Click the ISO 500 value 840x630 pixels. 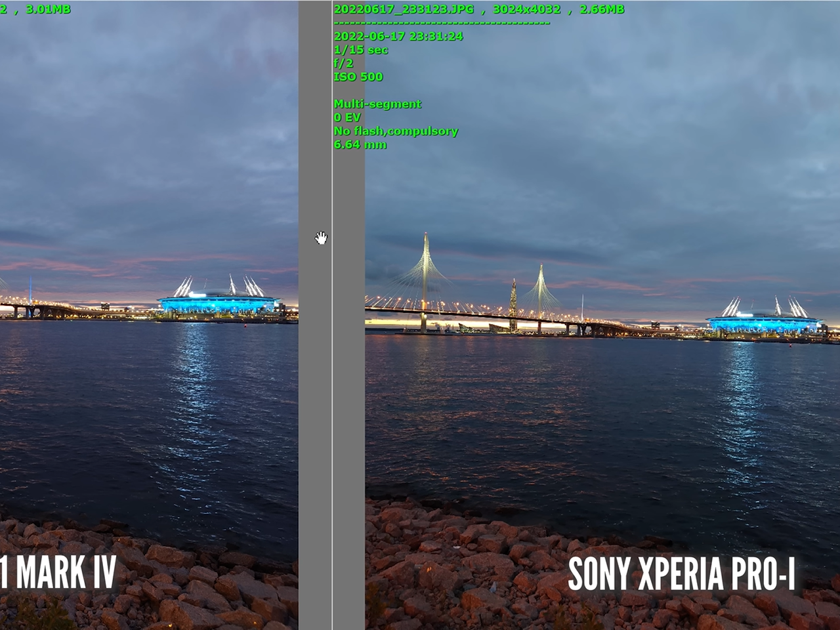(x=358, y=77)
